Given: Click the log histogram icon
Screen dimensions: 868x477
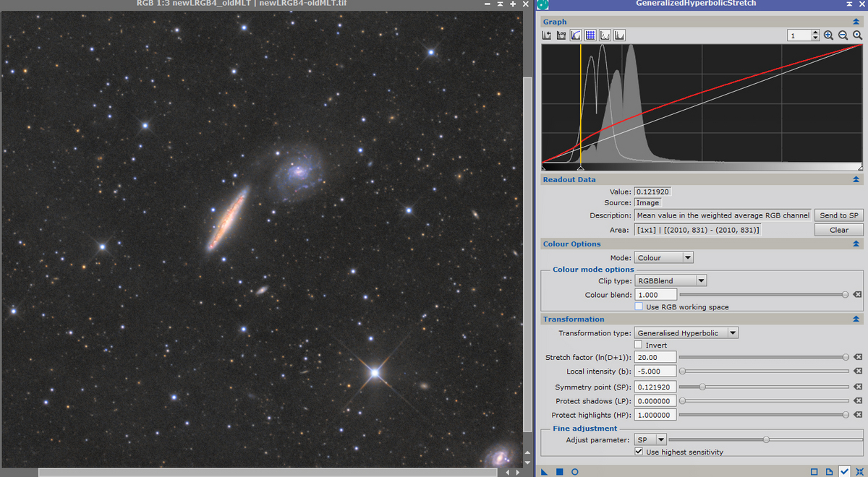Looking at the screenshot, I should [x=561, y=35].
